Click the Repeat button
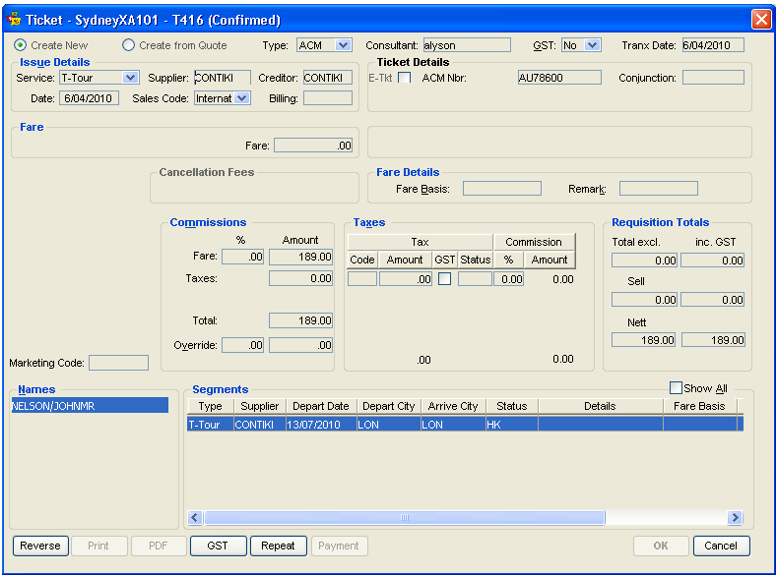 click(x=278, y=546)
